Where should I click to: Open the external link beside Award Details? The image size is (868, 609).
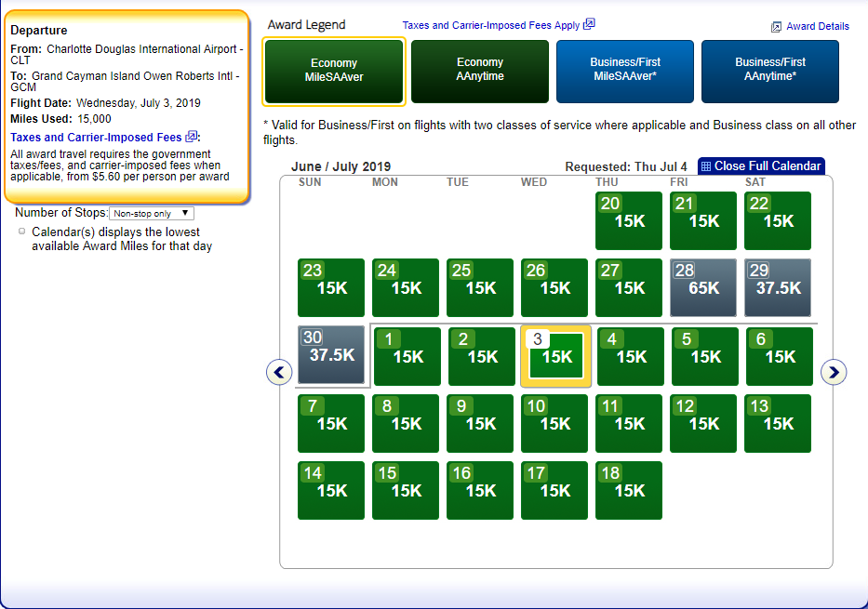click(x=776, y=27)
